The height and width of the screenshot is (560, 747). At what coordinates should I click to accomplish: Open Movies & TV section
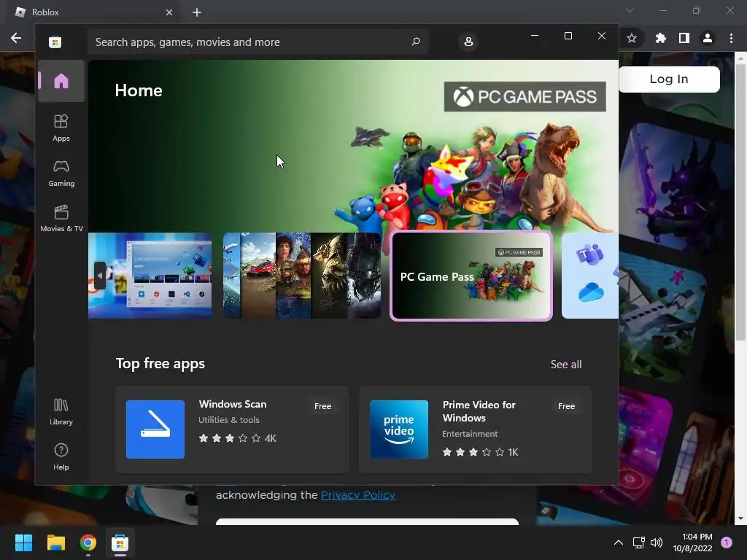coord(61,218)
